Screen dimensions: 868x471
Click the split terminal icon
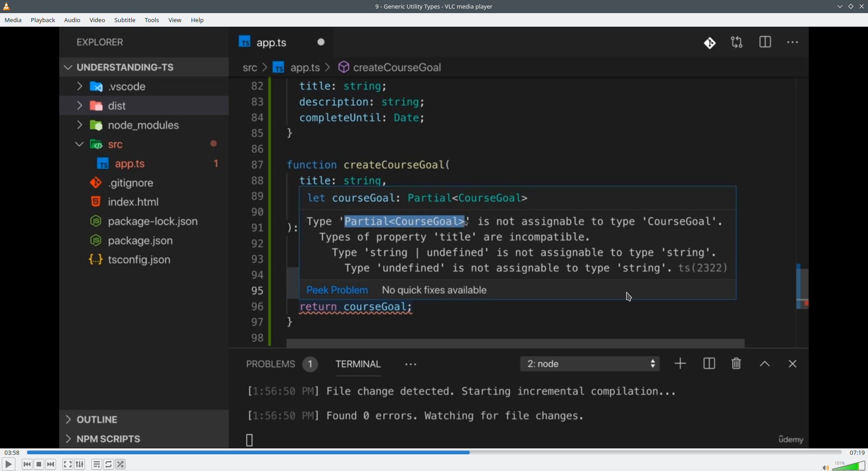pos(709,364)
